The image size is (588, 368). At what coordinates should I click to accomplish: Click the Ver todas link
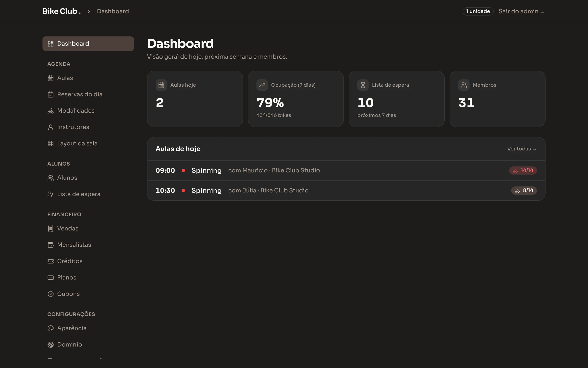(522, 149)
